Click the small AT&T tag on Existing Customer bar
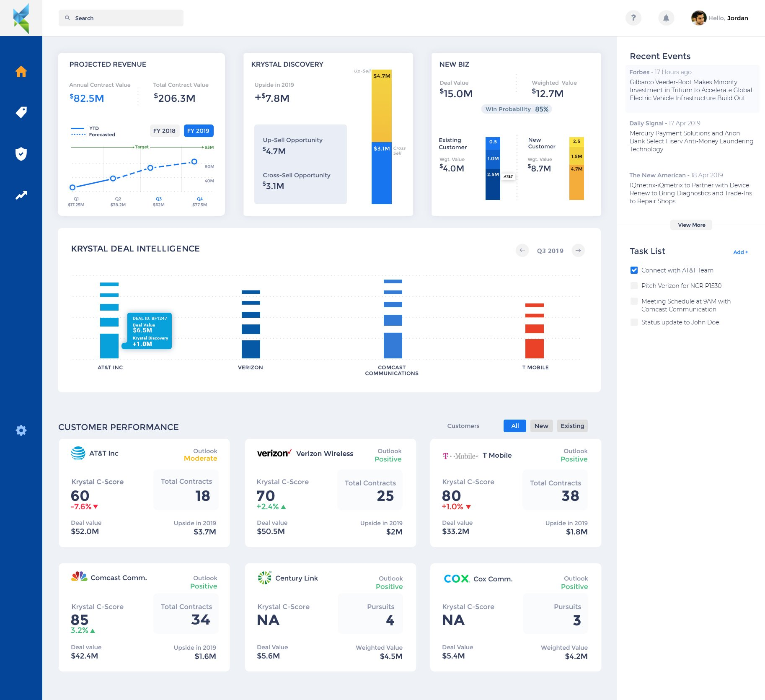 pyautogui.click(x=508, y=176)
